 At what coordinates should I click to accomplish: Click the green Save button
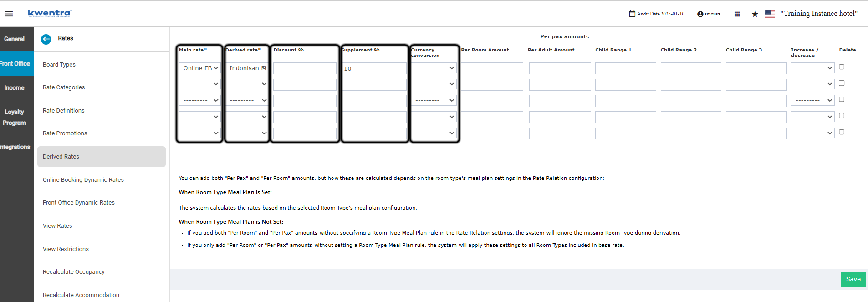(x=853, y=280)
